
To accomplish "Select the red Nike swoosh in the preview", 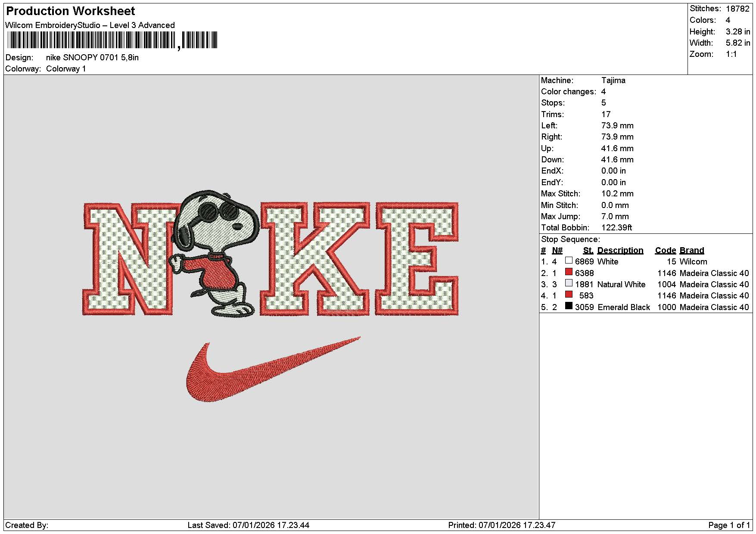I will pyautogui.click(x=273, y=369).
